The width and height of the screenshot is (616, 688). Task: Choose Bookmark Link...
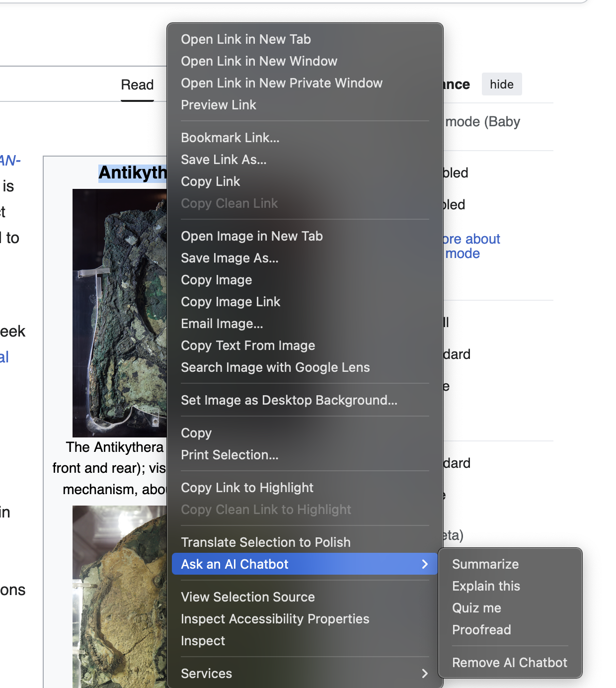pos(230,138)
